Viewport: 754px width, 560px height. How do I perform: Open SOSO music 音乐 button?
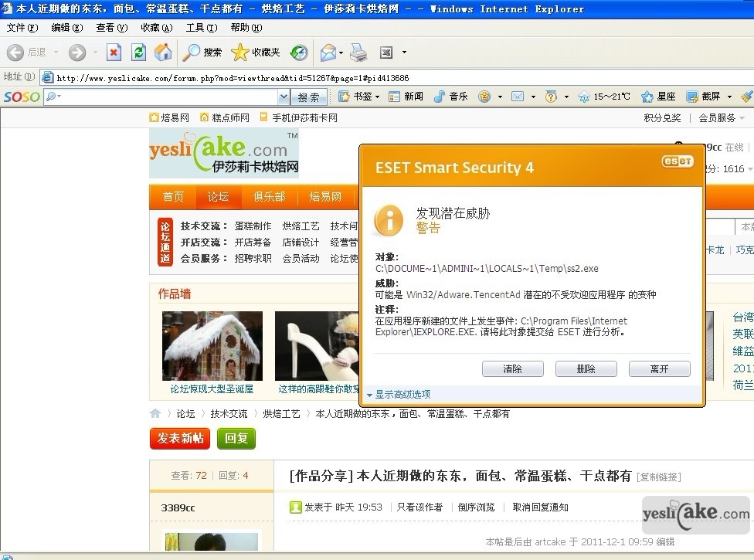tap(451, 97)
